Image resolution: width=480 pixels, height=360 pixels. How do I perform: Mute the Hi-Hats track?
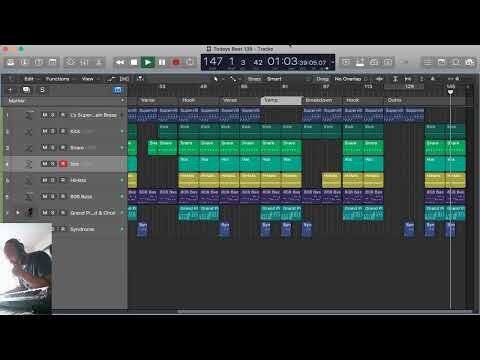[x=45, y=180]
